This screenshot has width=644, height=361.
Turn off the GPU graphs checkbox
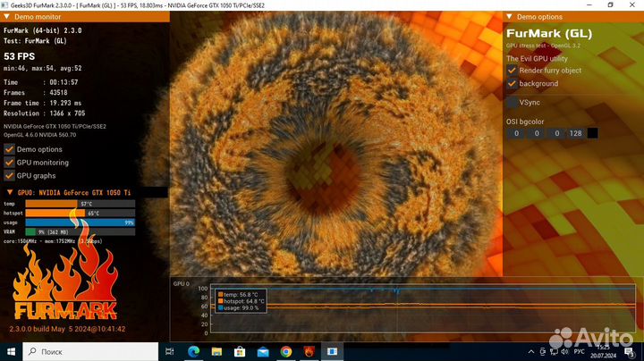pos(10,176)
